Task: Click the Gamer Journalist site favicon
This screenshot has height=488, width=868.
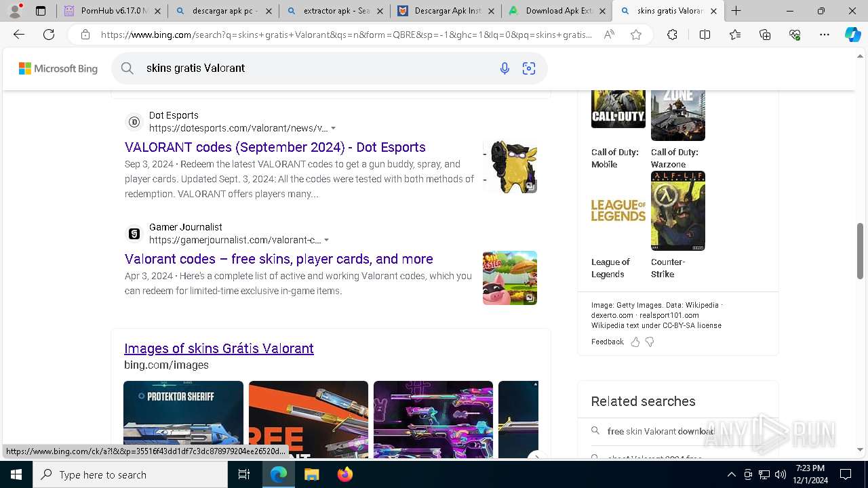Action: tap(134, 234)
